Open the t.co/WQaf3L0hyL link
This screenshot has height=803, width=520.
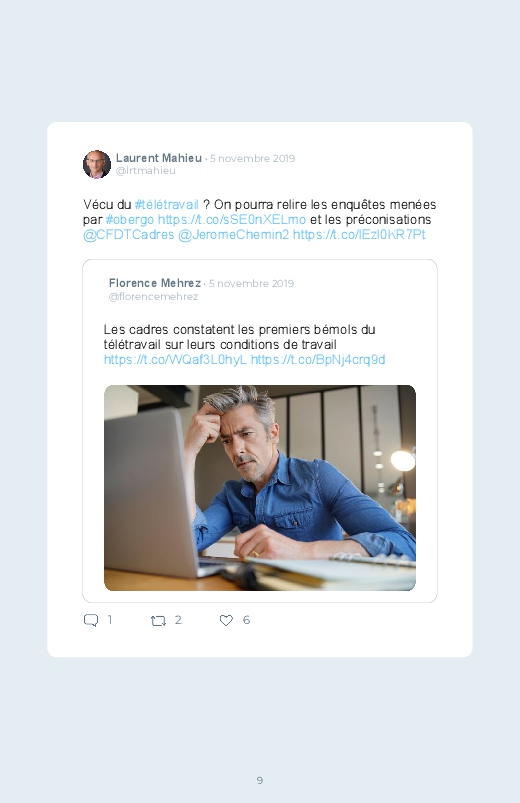(x=175, y=360)
